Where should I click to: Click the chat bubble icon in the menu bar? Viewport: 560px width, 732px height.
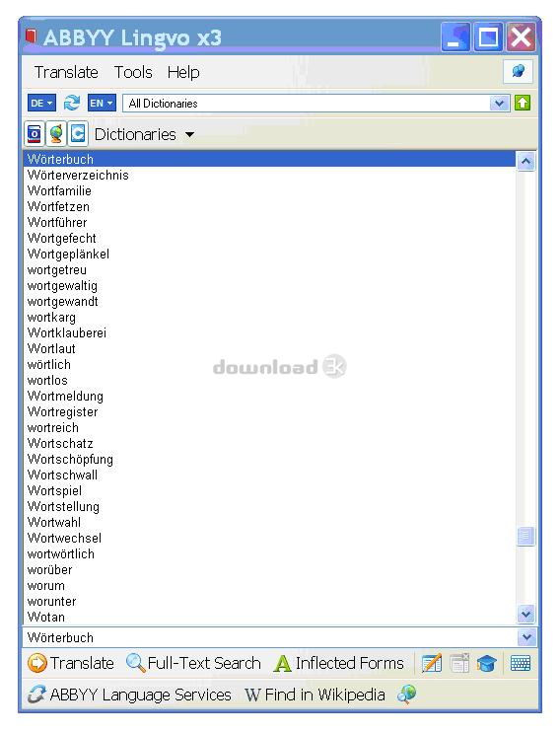tap(518, 72)
